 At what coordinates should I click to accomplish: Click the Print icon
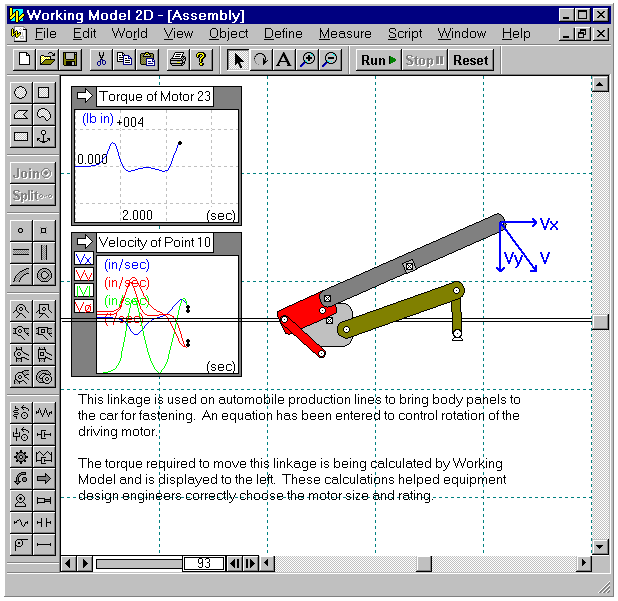tap(178, 60)
